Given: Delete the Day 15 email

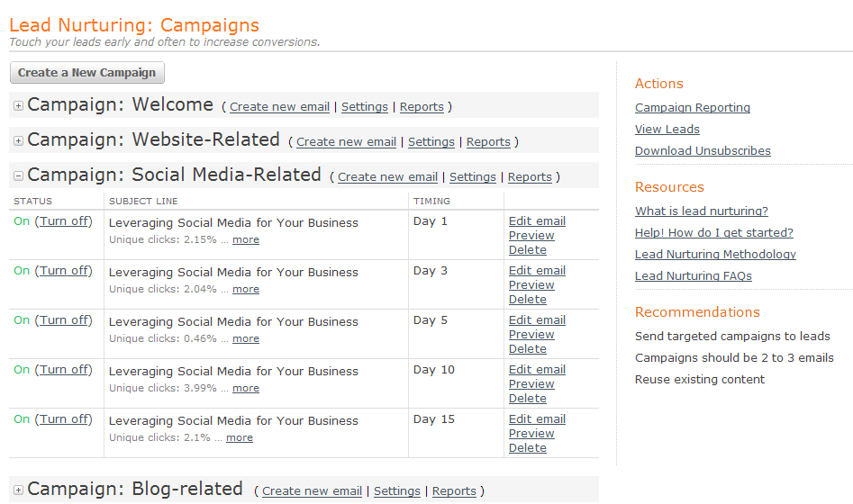Looking at the screenshot, I should click(528, 448).
